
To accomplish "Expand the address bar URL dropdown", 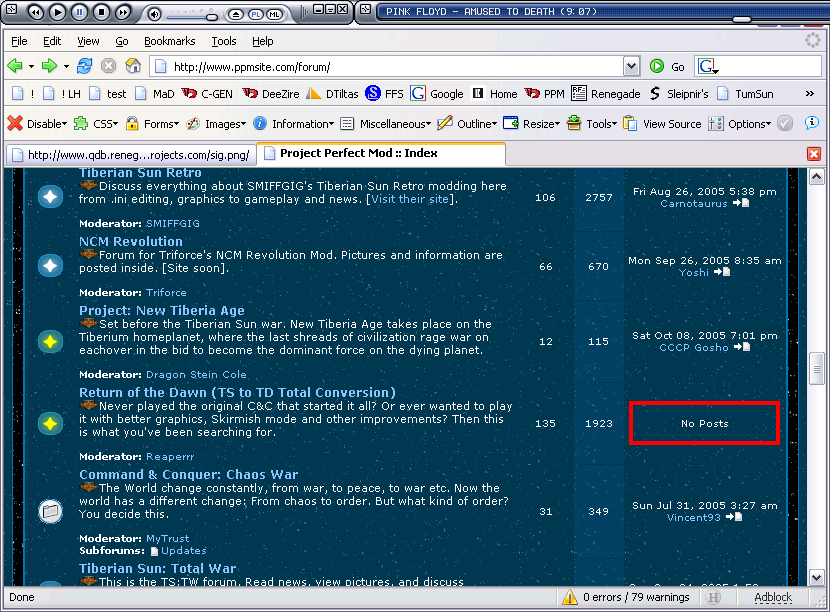I will click(x=631, y=67).
